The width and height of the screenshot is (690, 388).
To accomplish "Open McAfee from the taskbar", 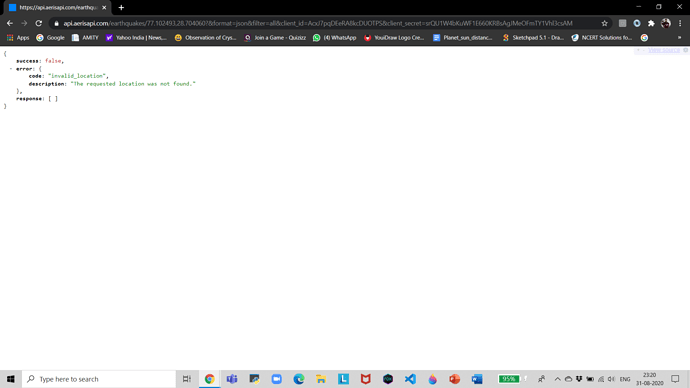I will coord(366,379).
